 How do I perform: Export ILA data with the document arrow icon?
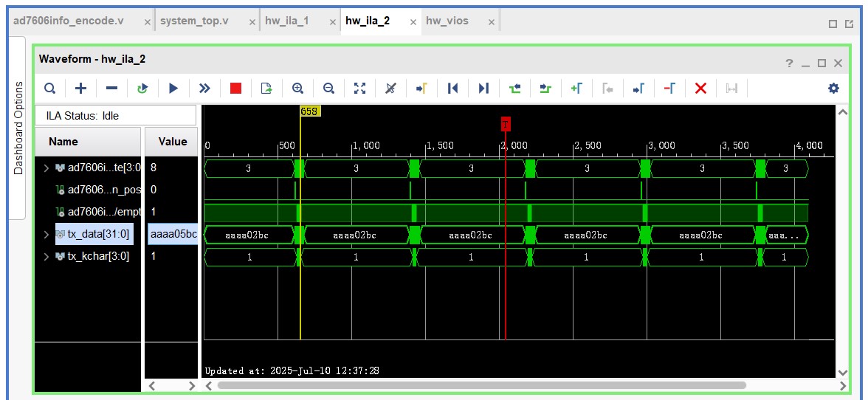(x=267, y=88)
